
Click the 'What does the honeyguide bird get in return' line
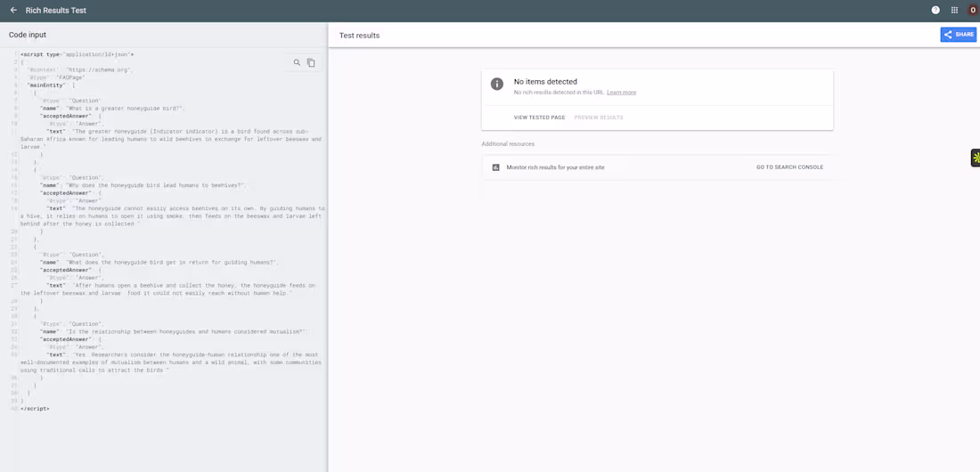pyautogui.click(x=159, y=263)
